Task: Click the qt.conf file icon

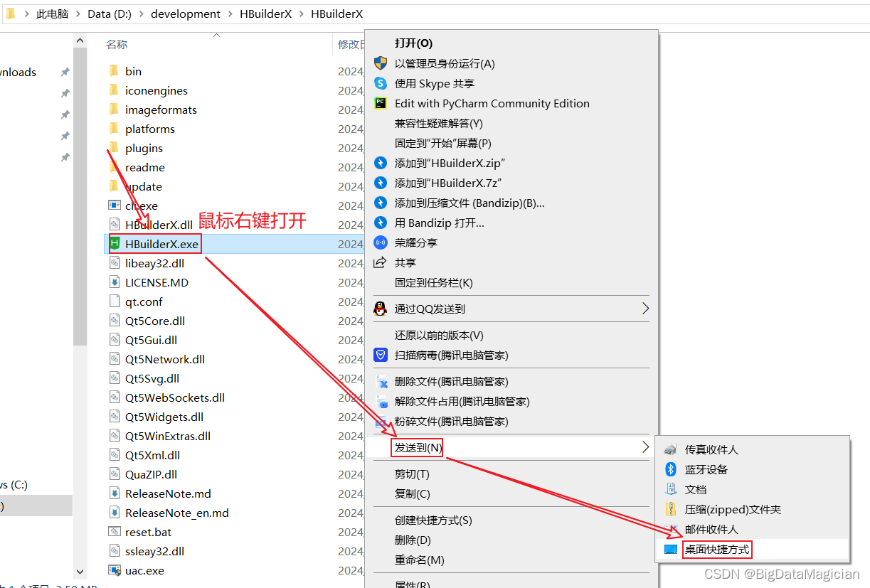Action: [115, 301]
